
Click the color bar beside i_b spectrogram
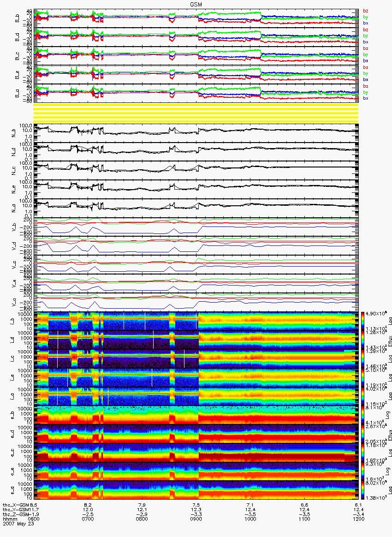tap(363, 321)
